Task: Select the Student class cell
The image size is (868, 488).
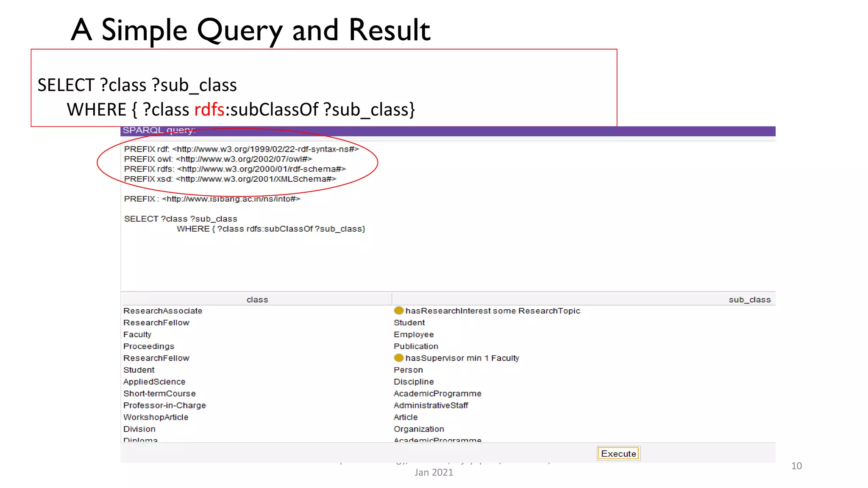Action: 139,370
